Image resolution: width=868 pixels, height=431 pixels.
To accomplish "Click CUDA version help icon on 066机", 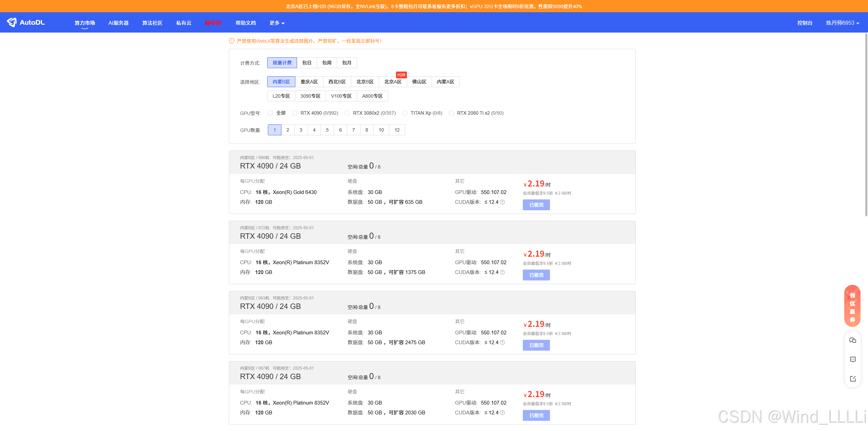I will click(502, 202).
